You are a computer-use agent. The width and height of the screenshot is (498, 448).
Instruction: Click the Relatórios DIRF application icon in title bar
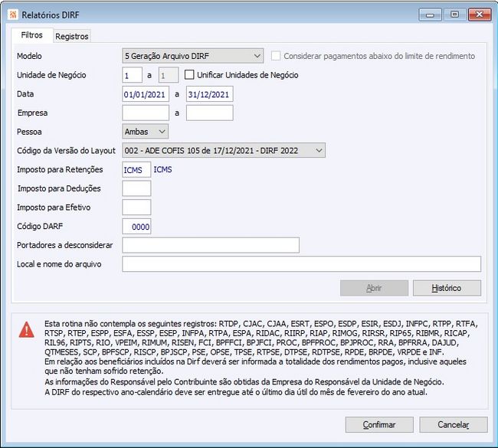coord(13,15)
